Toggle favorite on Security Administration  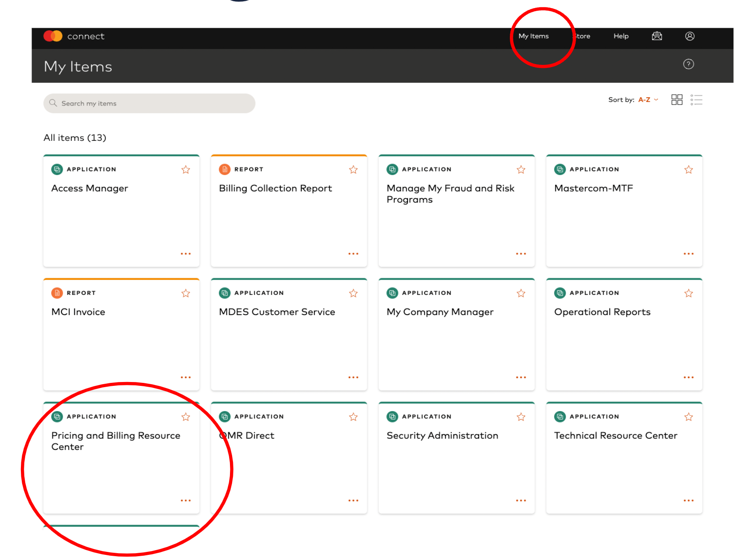coord(521,417)
